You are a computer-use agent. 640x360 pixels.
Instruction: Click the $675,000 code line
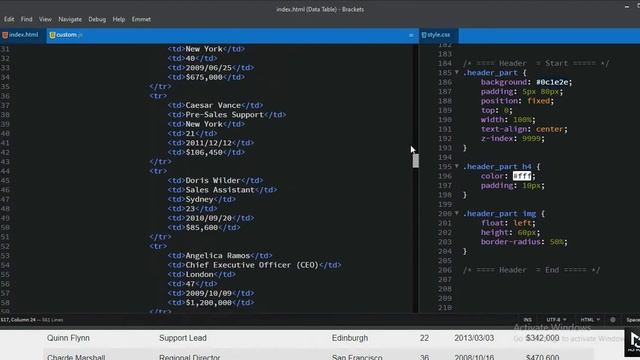click(x=206, y=77)
